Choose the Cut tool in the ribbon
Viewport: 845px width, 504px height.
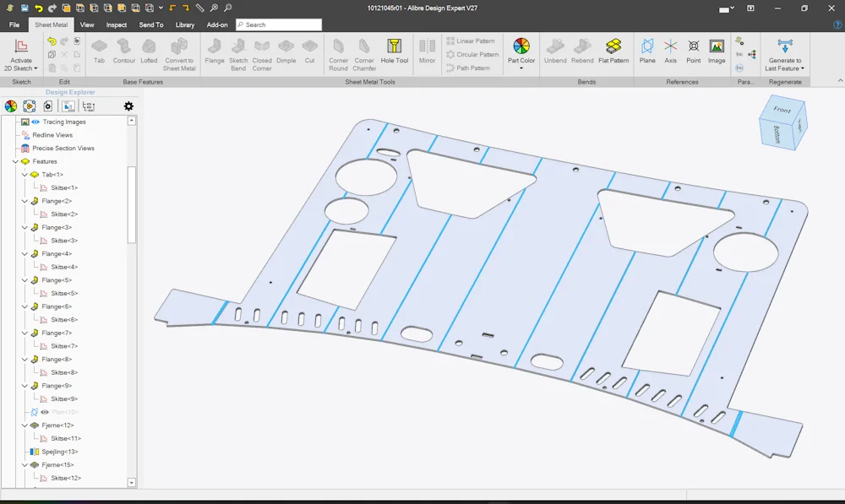310,51
